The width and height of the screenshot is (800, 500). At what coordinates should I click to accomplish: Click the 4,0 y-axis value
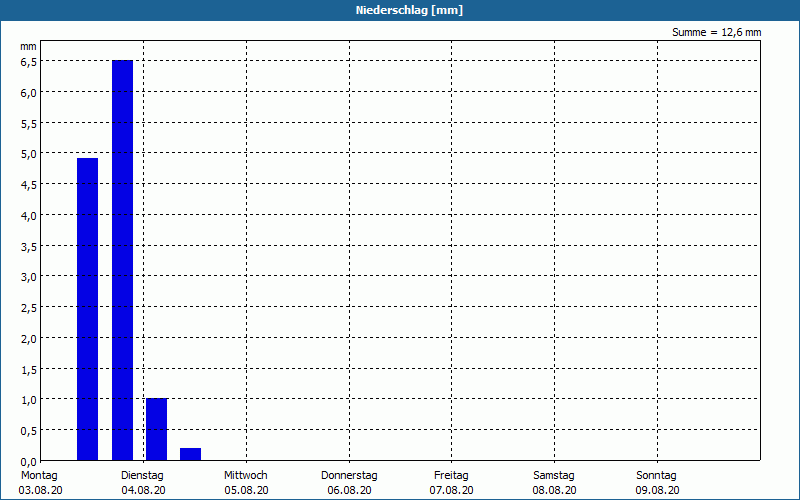[x=29, y=216]
